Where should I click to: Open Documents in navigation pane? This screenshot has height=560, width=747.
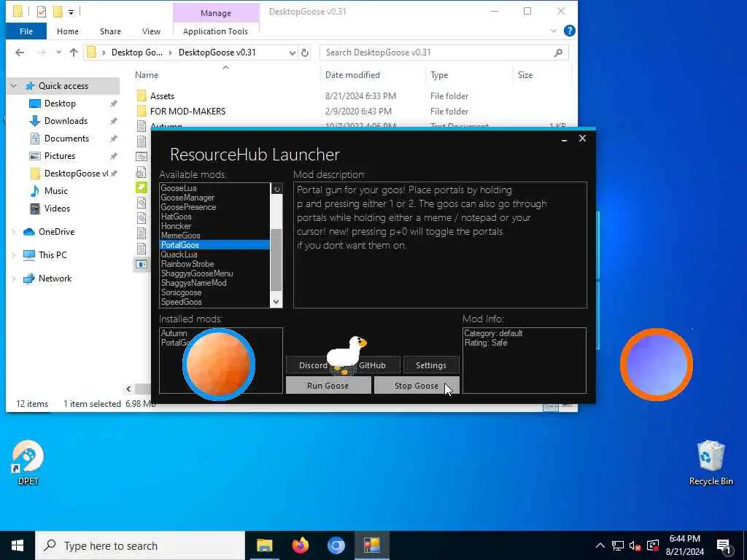click(x=66, y=139)
